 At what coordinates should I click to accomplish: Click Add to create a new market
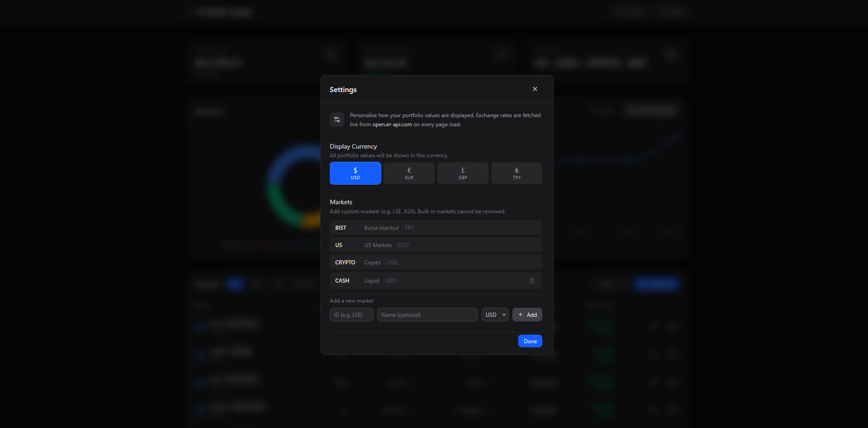tap(527, 315)
